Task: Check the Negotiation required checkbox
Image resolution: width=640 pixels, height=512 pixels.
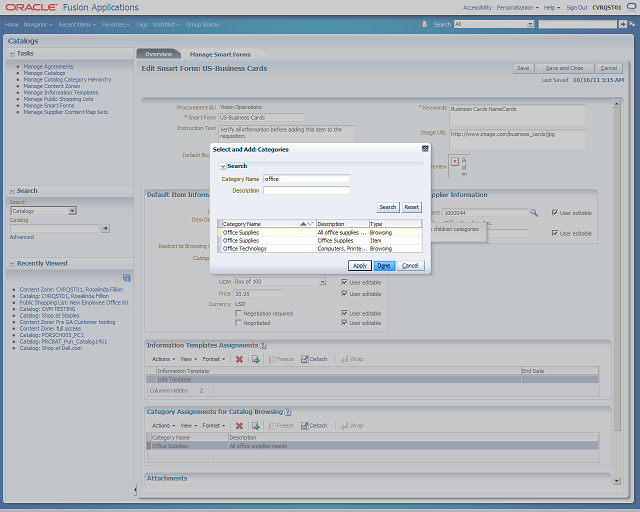Action: 238,313
